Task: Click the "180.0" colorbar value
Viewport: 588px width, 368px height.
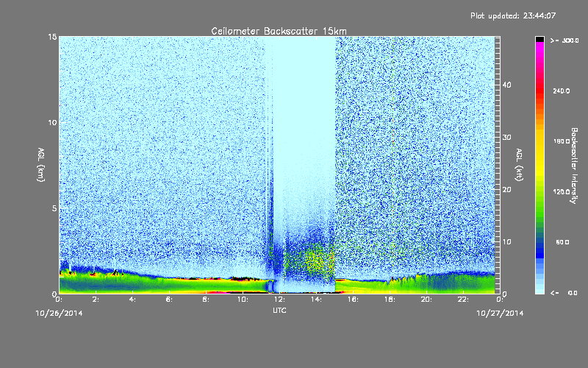Action: [562, 141]
